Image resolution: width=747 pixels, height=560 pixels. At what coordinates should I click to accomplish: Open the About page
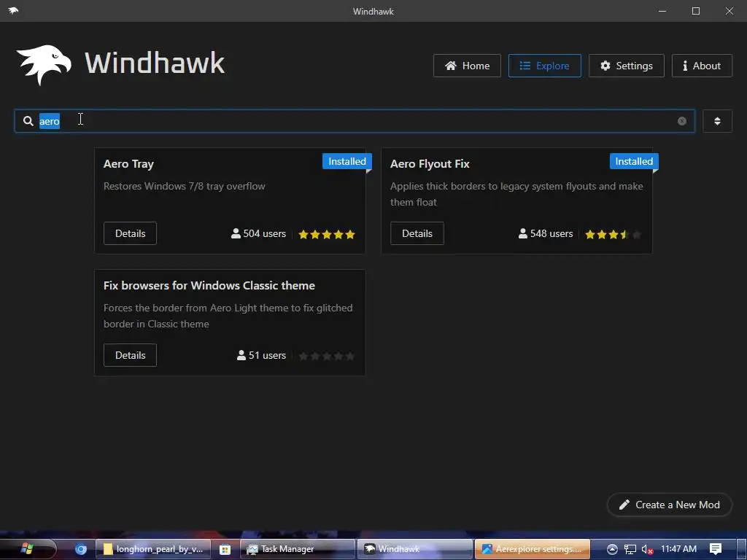click(702, 66)
